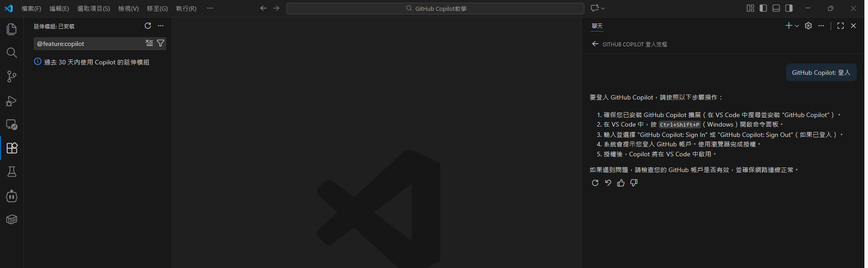
Task: Open the 編輯(E) menu
Action: 59,9
